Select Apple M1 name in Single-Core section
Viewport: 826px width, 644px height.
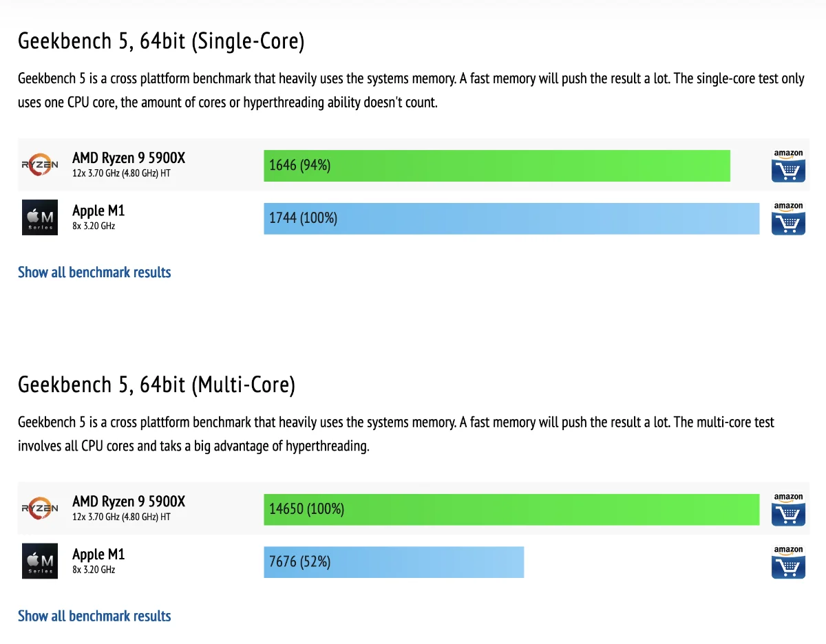click(x=98, y=211)
